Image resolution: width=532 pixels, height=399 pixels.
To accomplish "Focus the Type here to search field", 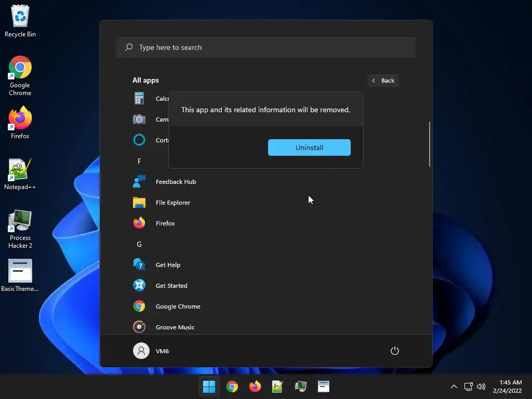I will tap(267, 47).
